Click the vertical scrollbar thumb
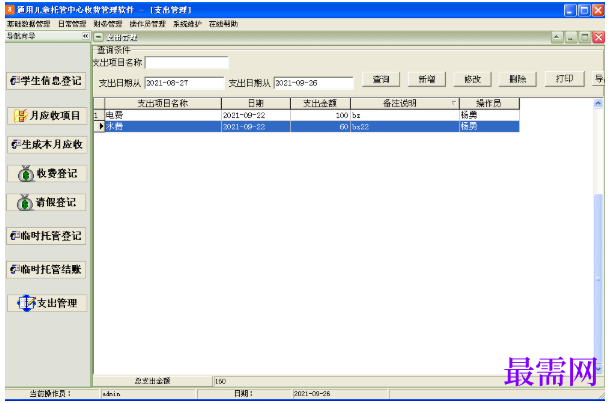The height and width of the screenshot is (403, 616). click(x=598, y=278)
